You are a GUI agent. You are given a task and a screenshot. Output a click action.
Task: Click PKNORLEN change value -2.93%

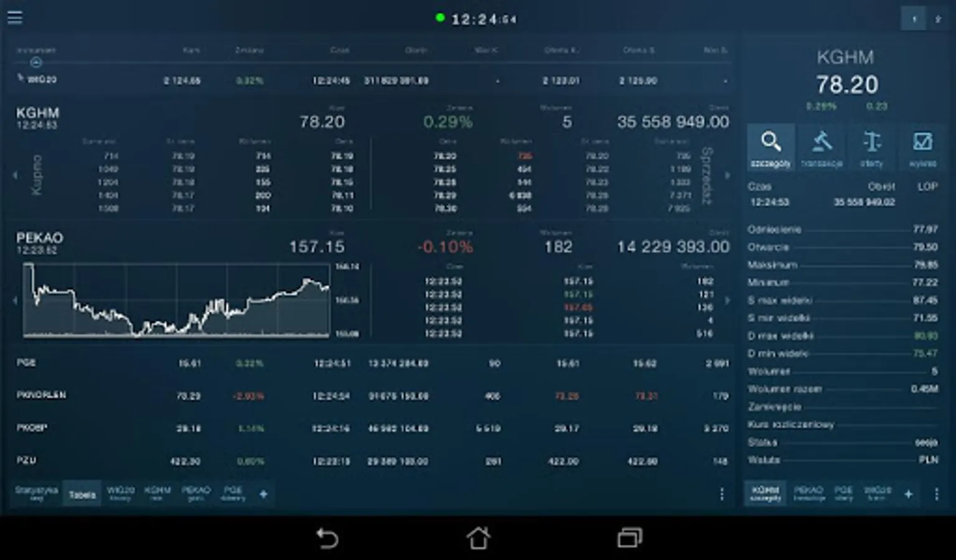[248, 396]
